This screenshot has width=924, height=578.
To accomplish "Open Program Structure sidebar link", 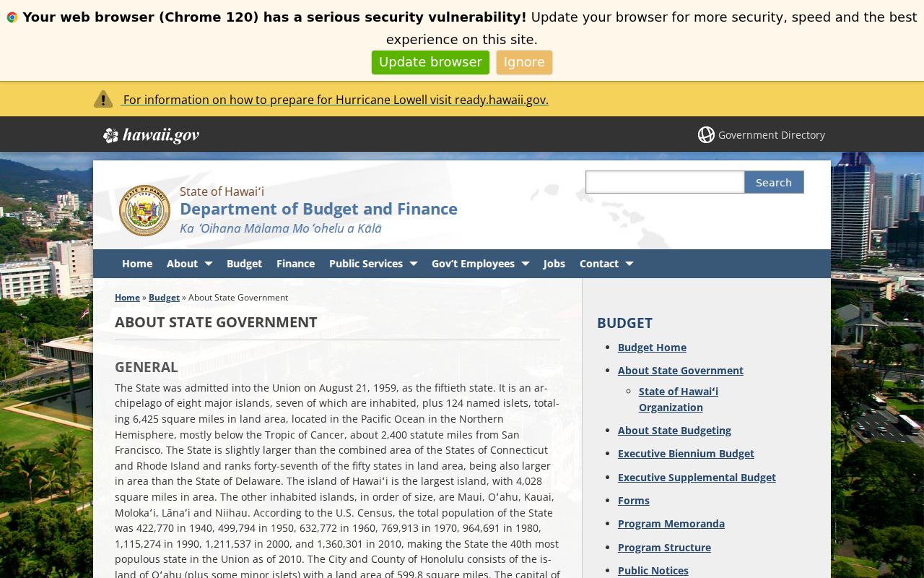I will (x=664, y=548).
